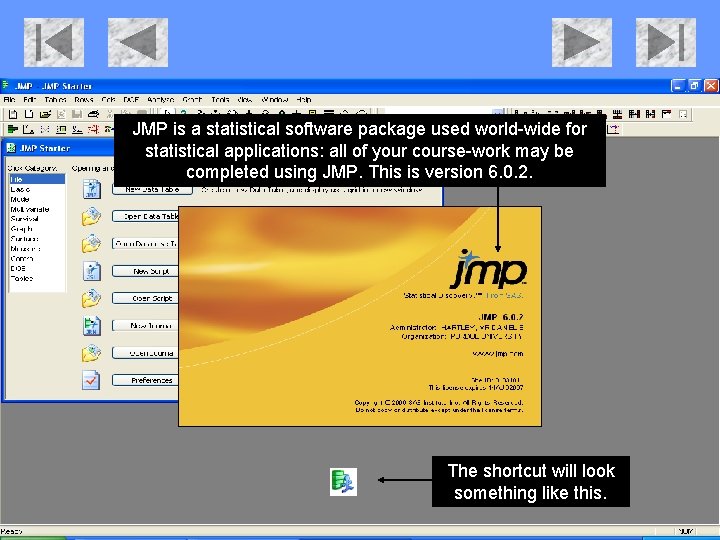Go back to the previous slide
The width and height of the screenshot is (720, 540).
pos(138,42)
